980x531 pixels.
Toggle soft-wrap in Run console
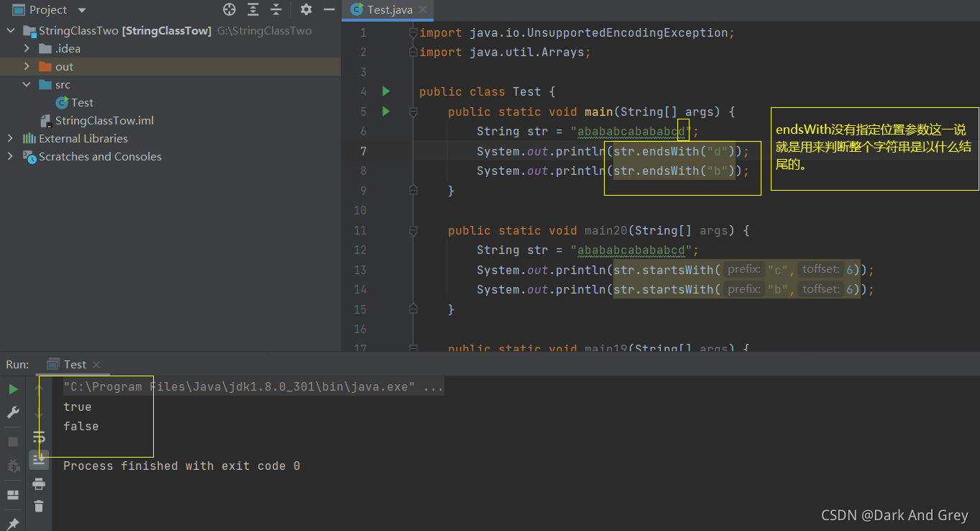point(39,436)
